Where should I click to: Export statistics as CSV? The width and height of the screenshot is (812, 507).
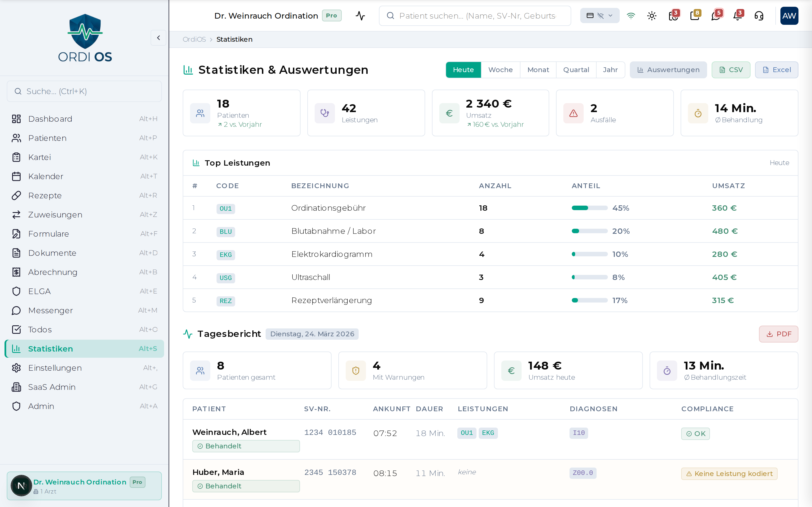[731, 70]
